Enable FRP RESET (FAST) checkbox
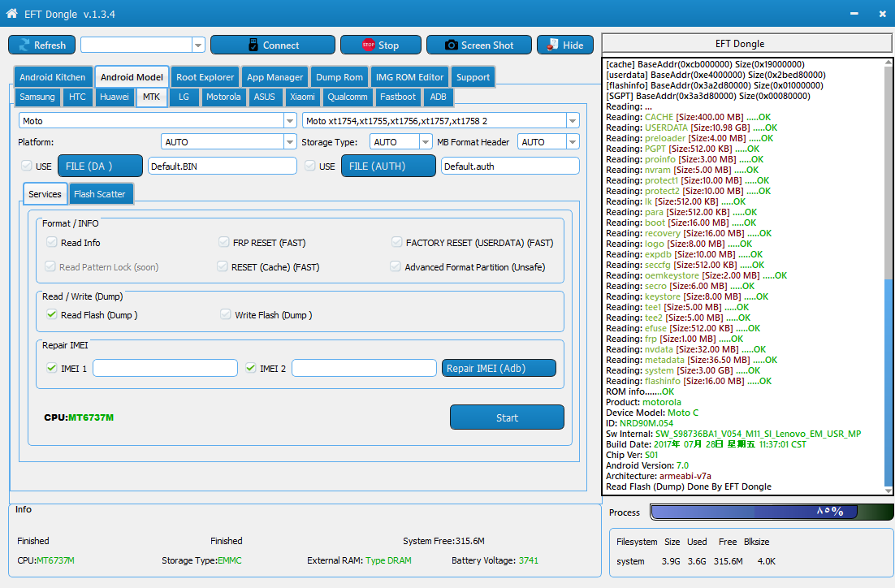The image size is (895, 588). pos(224,242)
